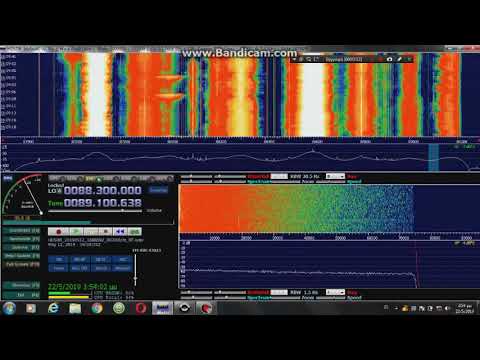Select AM demodulation mode
The width and height of the screenshot is (480, 360).
(x=58, y=178)
